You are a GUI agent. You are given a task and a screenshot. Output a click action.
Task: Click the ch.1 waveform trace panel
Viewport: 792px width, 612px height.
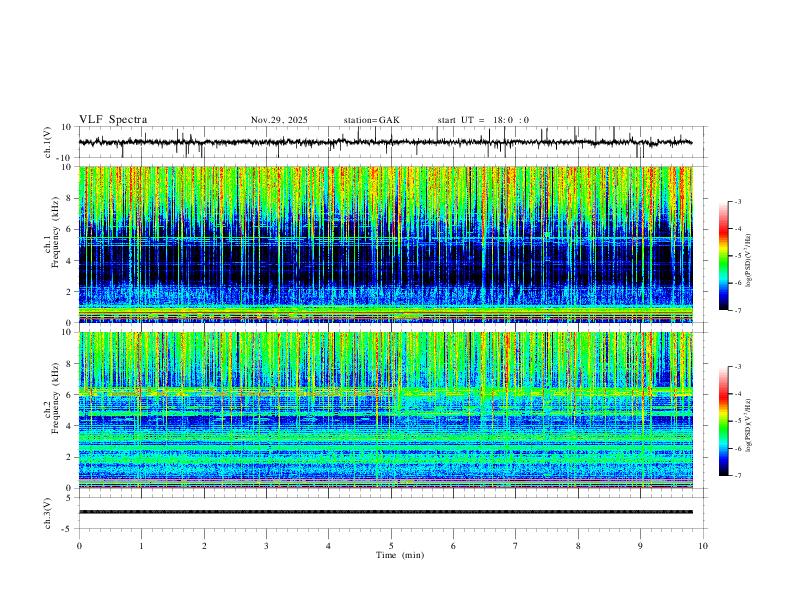tap(393, 142)
